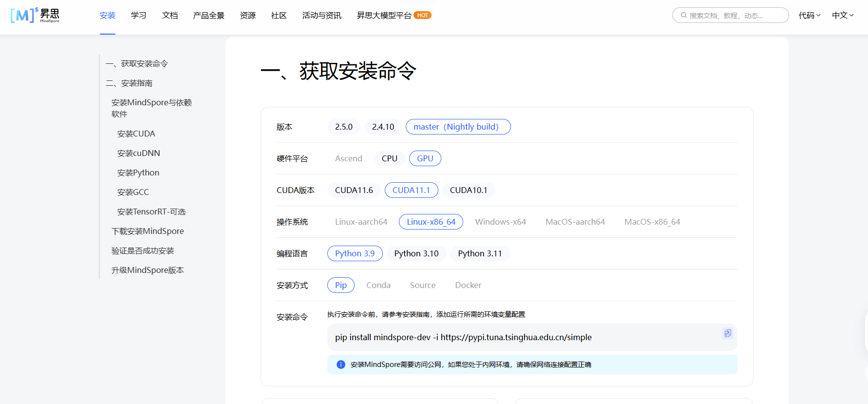Select MacOS-x86_64 operating system
Image resolution: width=868 pixels, height=404 pixels.
point(652,222)
